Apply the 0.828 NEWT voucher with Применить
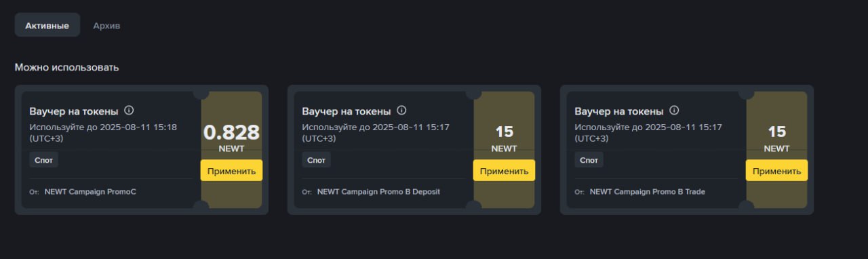868x259 pixels. [231, 171]
